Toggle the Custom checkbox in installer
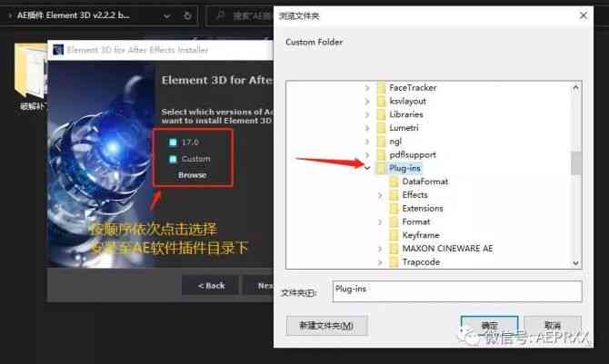 click(174, 159)
